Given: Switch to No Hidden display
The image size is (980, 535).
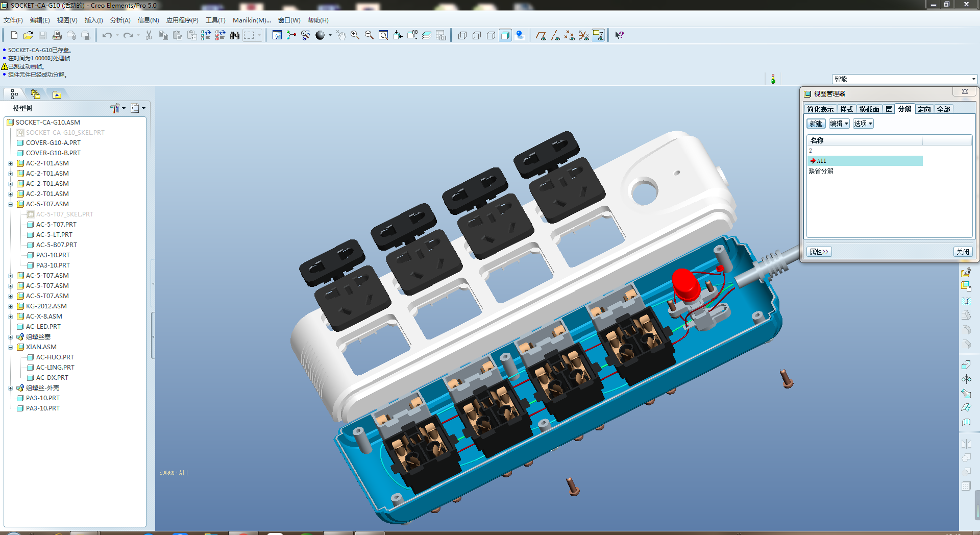Looking at the screenshot, I should tap(491, 35).
